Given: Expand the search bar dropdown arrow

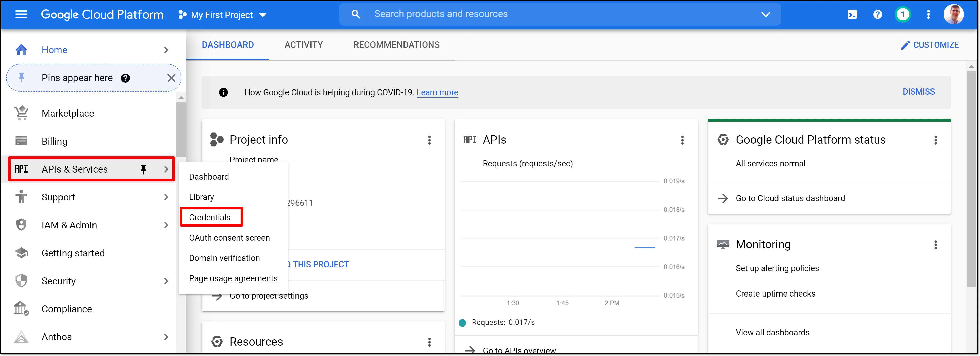Looking at the screenshot, I should 766,14.
